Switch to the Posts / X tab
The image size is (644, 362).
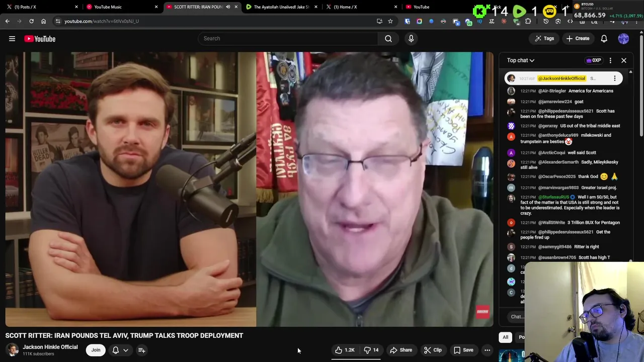40,7
